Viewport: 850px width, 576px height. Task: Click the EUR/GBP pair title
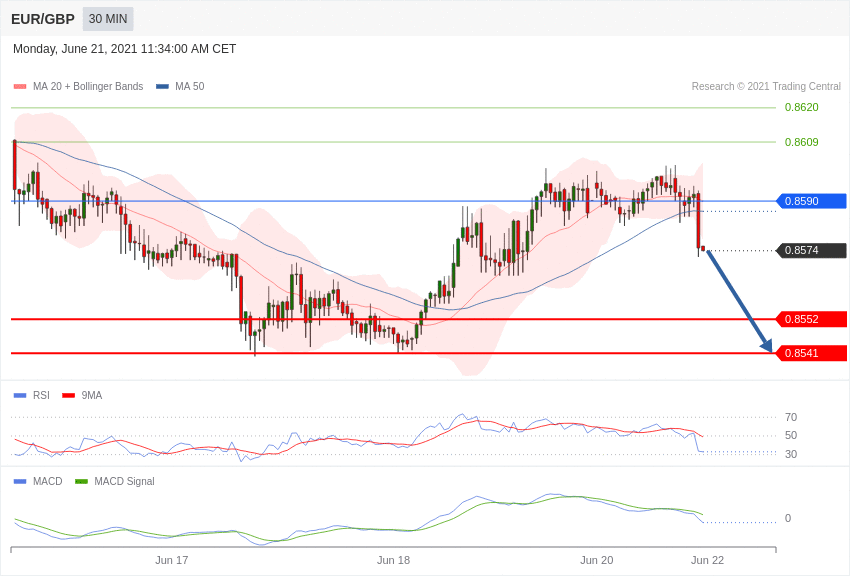click(x=43, y=19)
